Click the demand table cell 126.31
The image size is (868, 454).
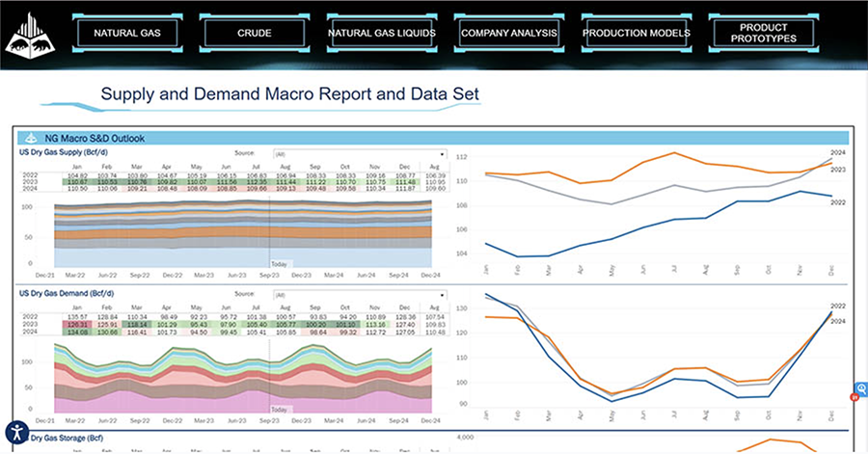(76, 324)
